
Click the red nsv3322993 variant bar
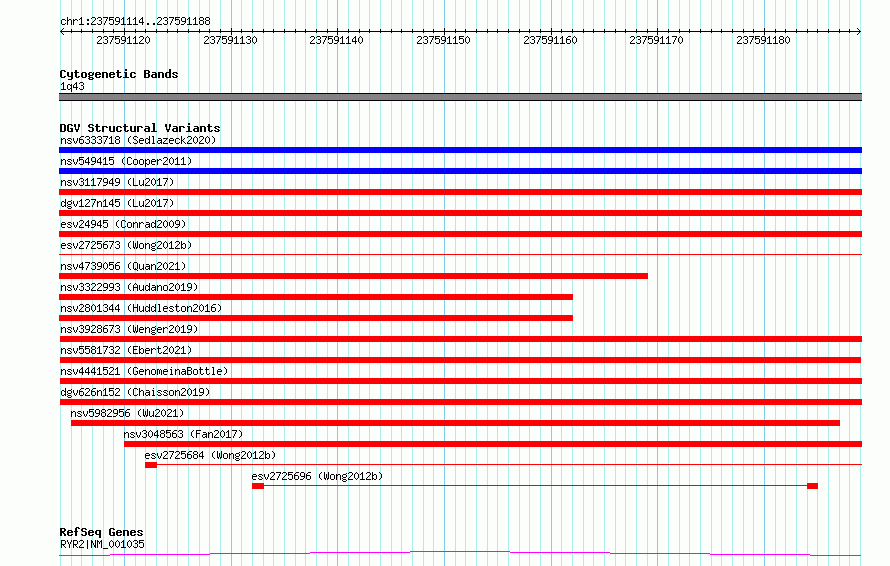[316, 297]
